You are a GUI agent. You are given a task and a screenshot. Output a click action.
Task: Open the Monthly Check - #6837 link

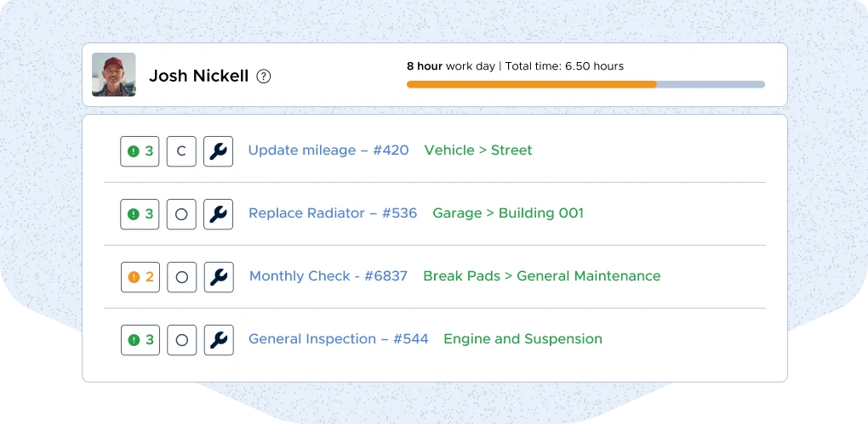tap(328, 276)
